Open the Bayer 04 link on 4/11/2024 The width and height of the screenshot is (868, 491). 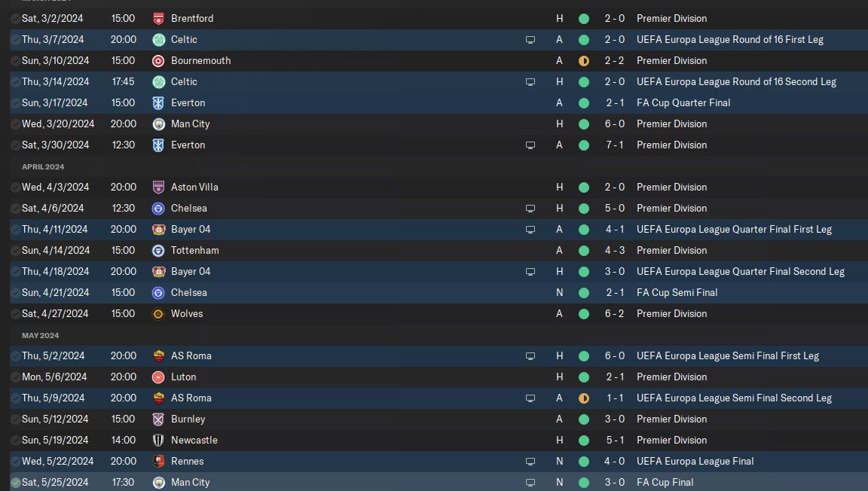coord(191,229)
